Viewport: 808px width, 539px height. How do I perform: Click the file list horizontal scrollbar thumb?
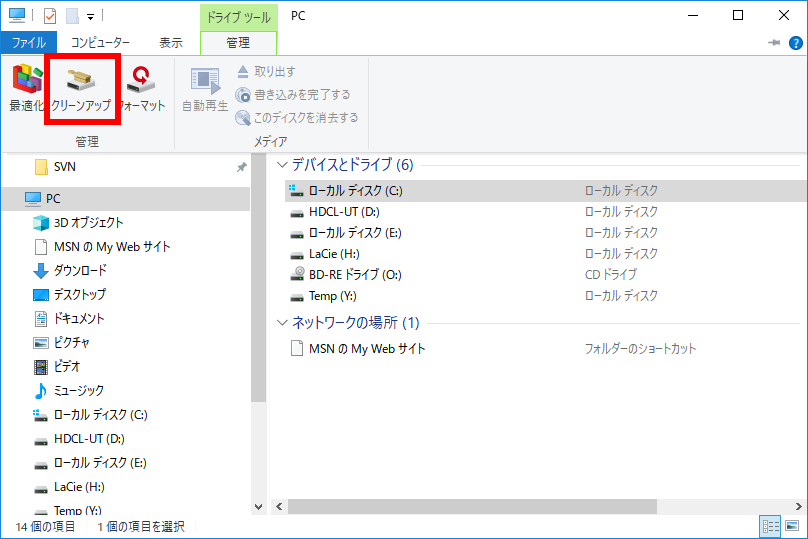click(472, 507)
